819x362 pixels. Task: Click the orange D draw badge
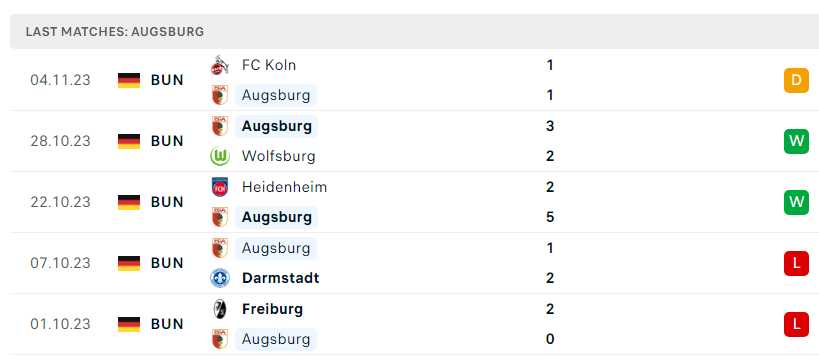click(x=796, y=80)
